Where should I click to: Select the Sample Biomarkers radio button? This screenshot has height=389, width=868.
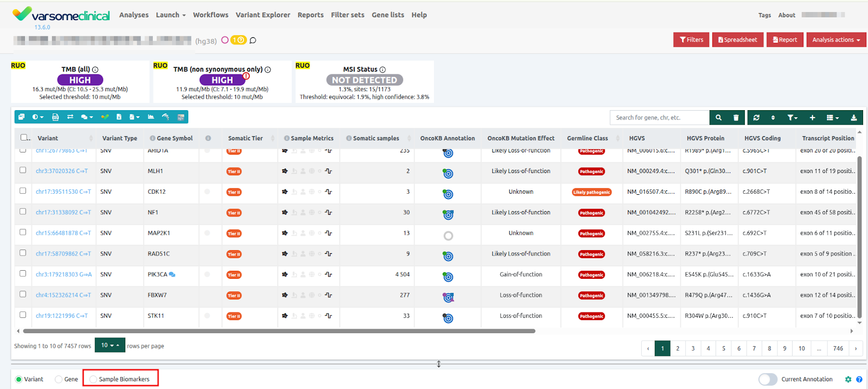(x=93, y=379)
